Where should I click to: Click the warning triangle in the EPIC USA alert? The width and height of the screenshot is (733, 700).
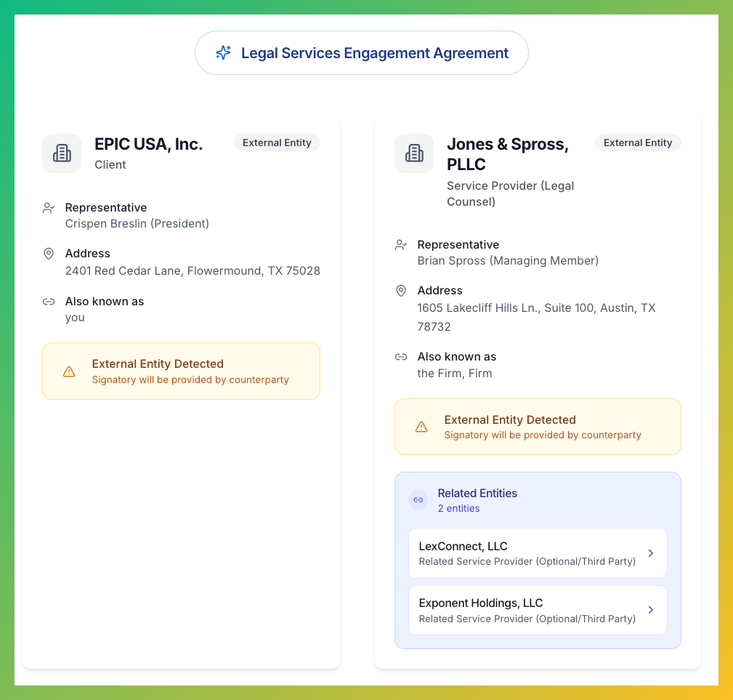(69, 371)
